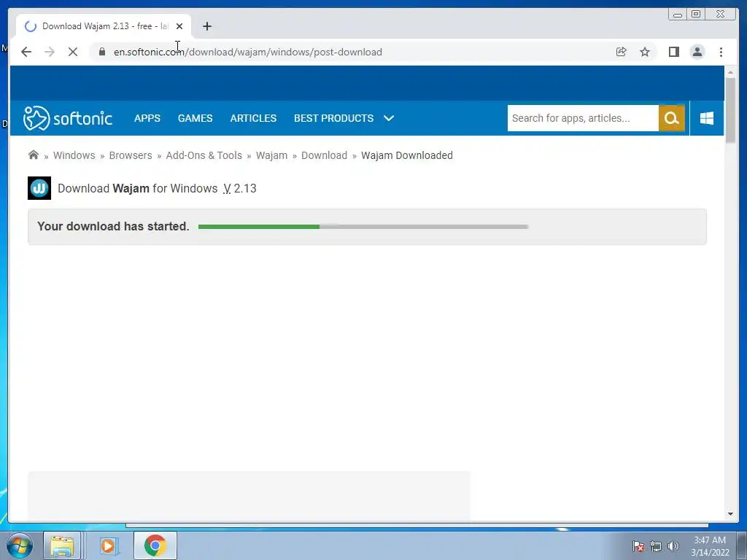
Task: Bookmark this page with the star icon
Action: pyautogui.click(x=645, y=52)
